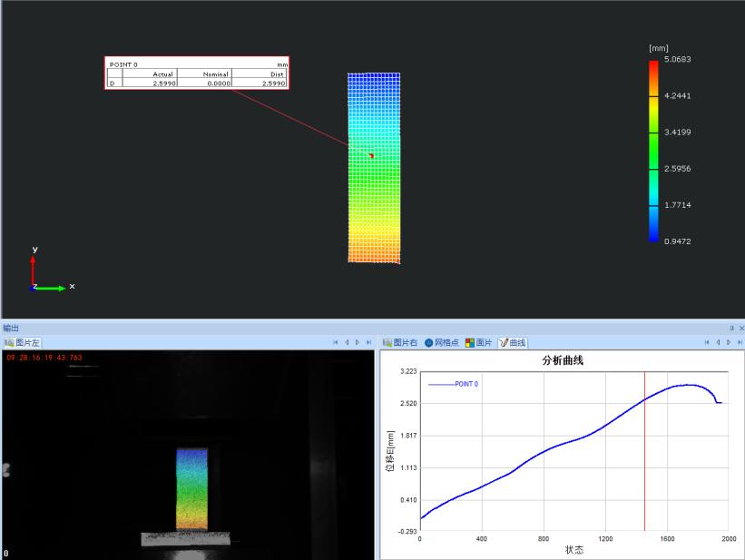Activate the 曲线 curve tab
The image size is (745, 560).
[516, 343]
